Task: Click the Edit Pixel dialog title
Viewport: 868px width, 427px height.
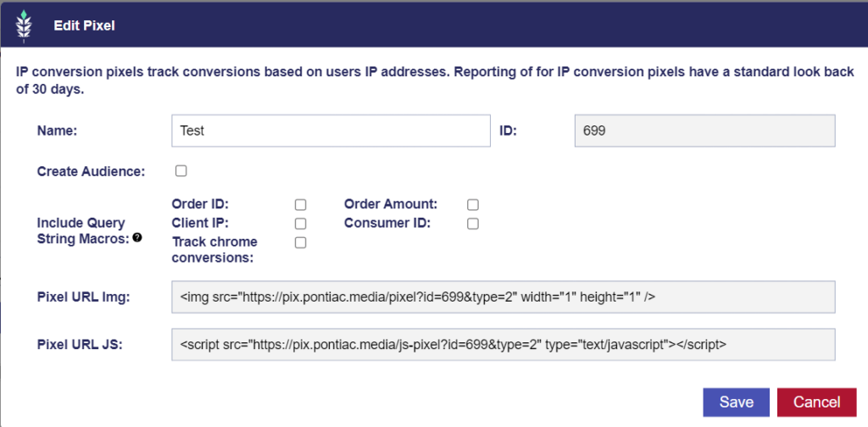Action: (x=84, y=26)
